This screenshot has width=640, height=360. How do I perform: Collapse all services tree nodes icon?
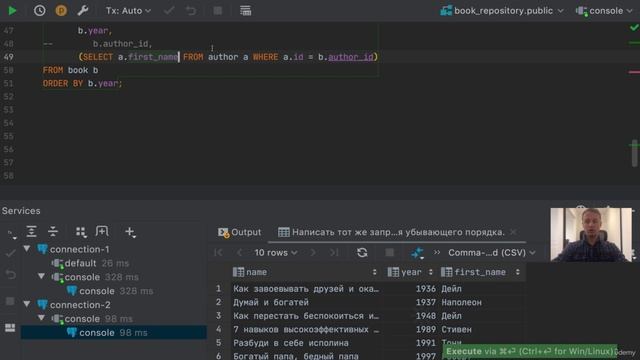click(53, 231)
